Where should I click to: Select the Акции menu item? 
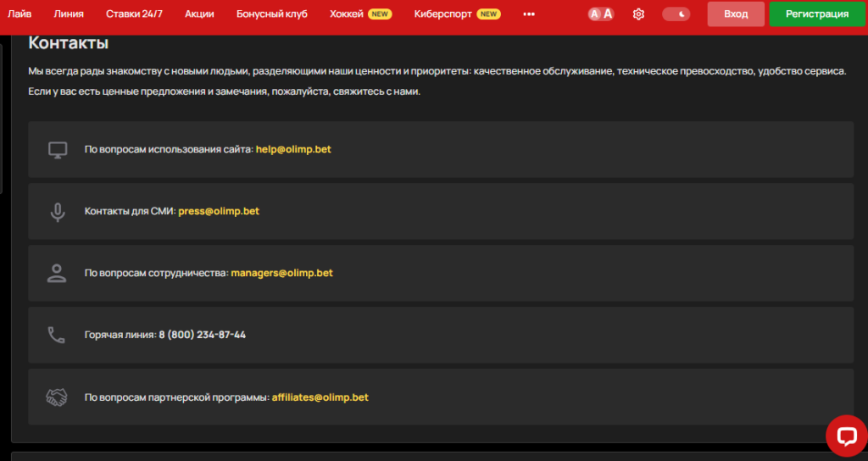[199, 14]
